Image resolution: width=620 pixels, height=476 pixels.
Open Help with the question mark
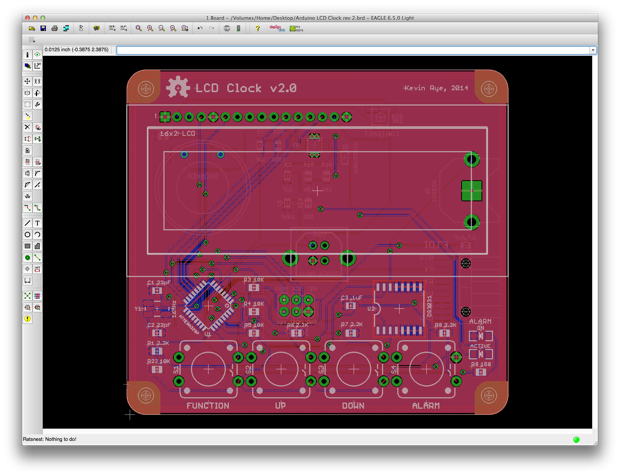[257, 28]
